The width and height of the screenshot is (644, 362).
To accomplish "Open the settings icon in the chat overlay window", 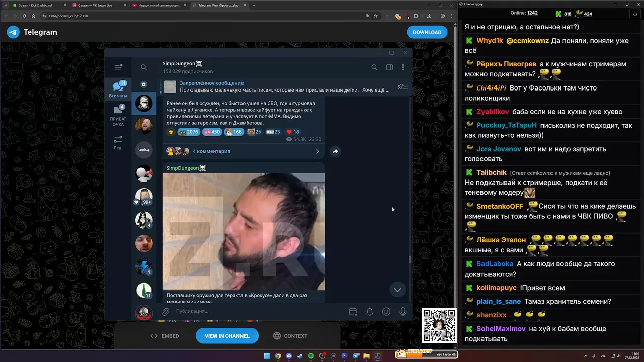I will (x=635, y=14).
